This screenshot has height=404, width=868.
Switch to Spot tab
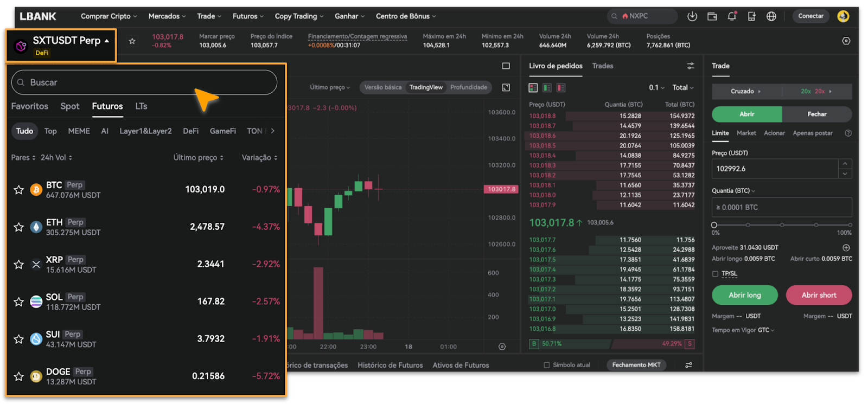(69, 106)
